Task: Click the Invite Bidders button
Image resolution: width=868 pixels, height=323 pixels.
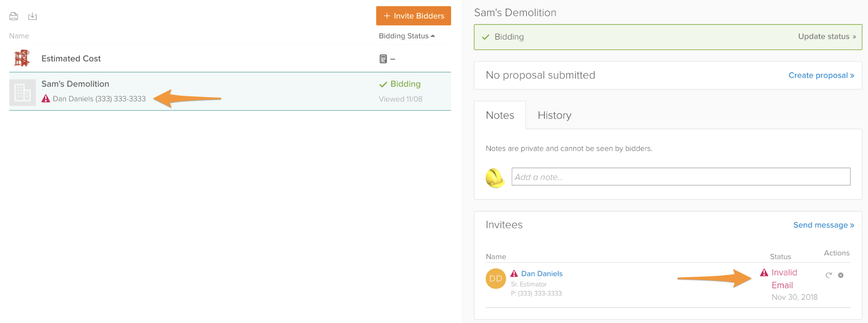Action: coord(413,16)
